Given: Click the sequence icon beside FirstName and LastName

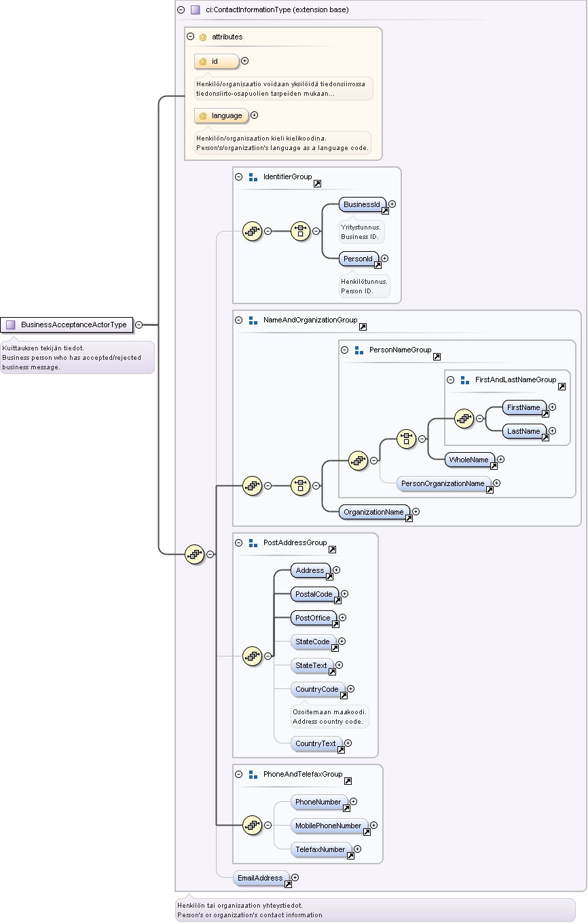Looking at the screenshot, I should (x=464, y=418).
